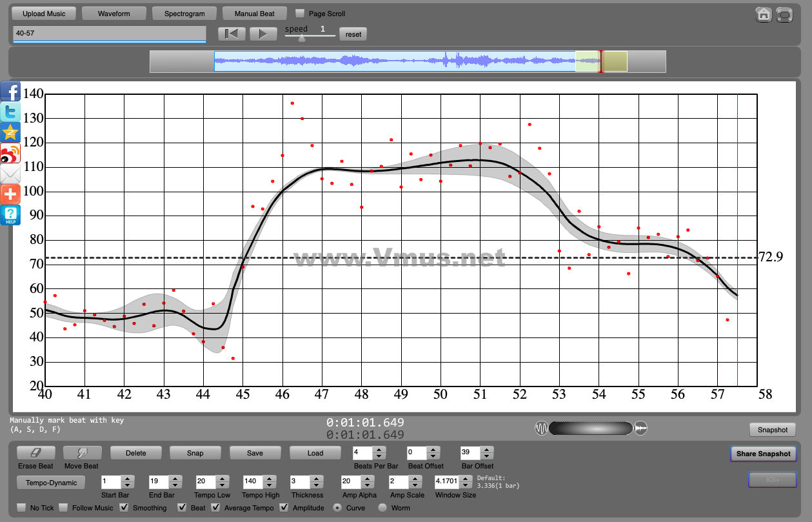Select the Move Beat tool
The image size is (812, 522).
click(x=81, y=453)
